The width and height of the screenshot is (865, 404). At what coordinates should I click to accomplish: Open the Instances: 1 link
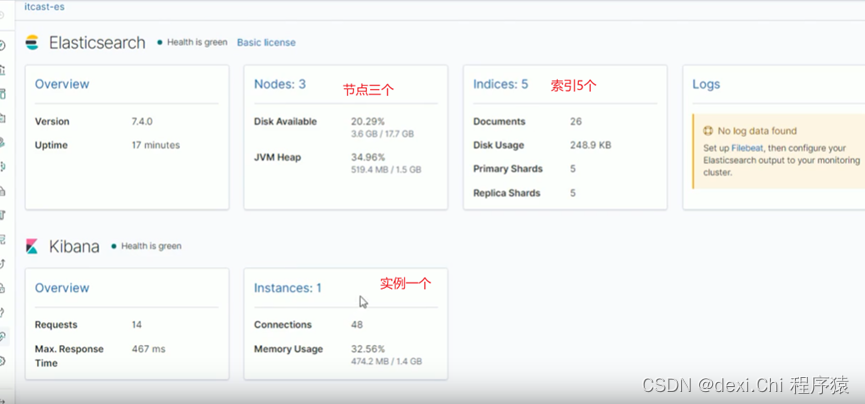(x=287, y=288)
